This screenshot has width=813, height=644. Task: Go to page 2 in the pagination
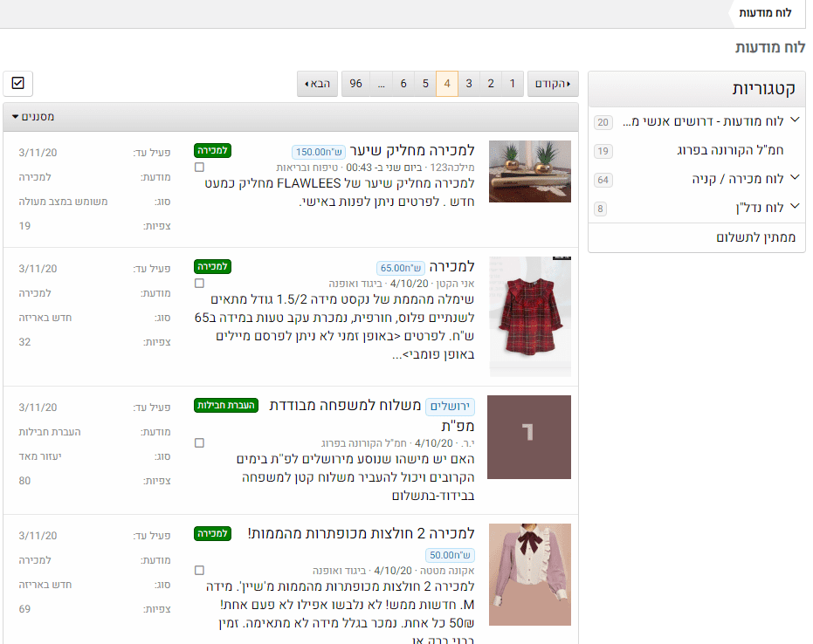(x=490, y=83)
